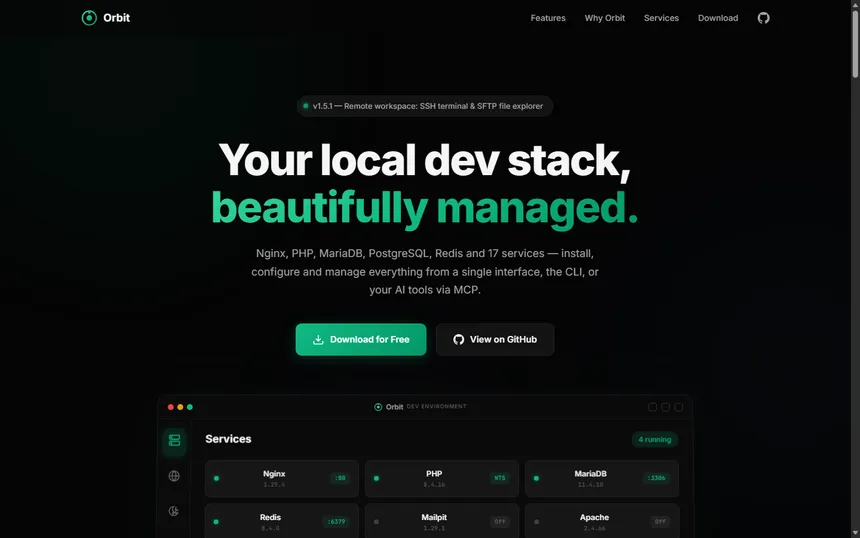
Task: Click the Download for Free button
Action: (361, 339)
